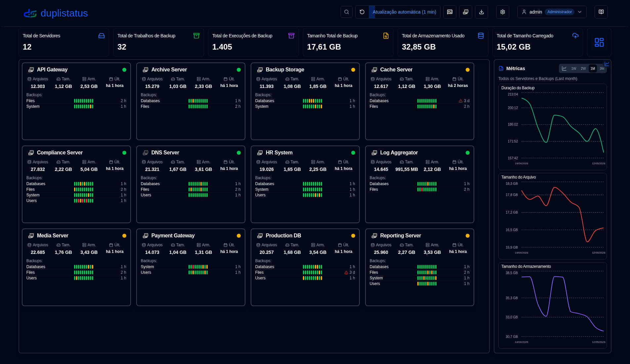Click API Gateway Files backup status bars
The image size is (630, 364).
84,101
